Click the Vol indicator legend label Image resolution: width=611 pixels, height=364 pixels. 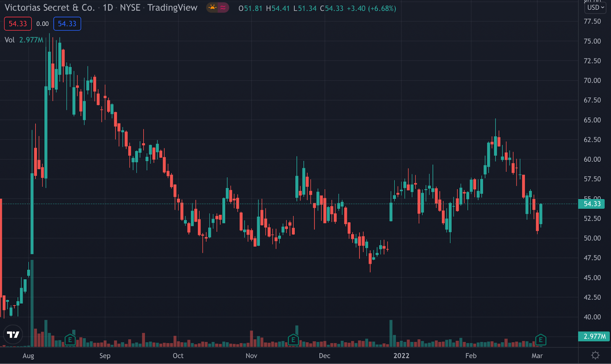[10, 40]
